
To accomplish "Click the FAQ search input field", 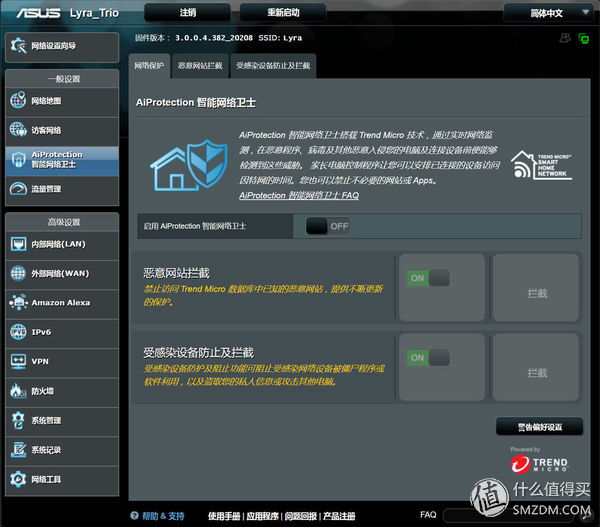I will point(509,516).
